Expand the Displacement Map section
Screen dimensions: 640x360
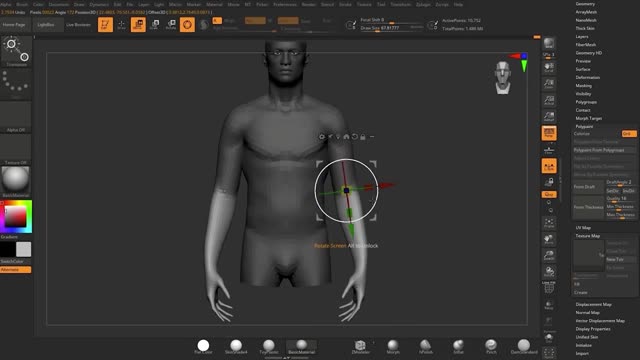(593, 304)
